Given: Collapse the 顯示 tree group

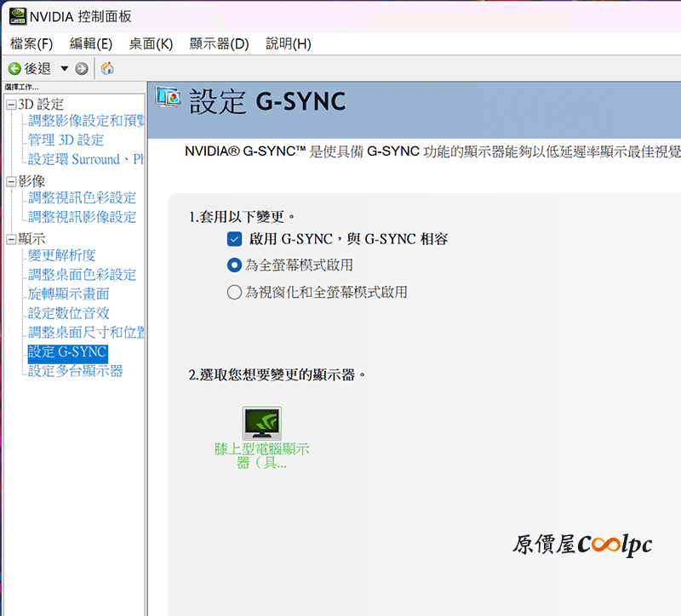Looking at the screenshot, I should click(11, 239).
